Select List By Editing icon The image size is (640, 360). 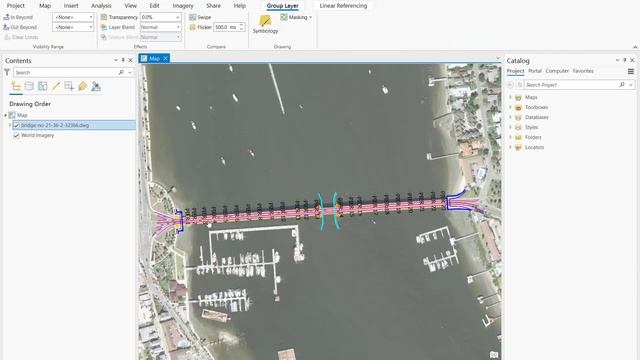point(56,86)
